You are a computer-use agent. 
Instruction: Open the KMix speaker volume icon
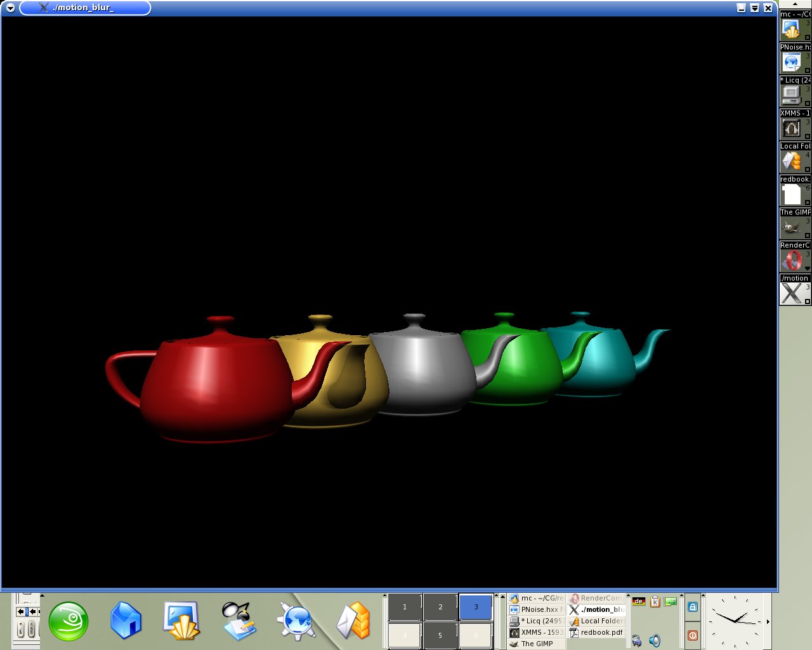pyautogui.click(x=655, y=641)
